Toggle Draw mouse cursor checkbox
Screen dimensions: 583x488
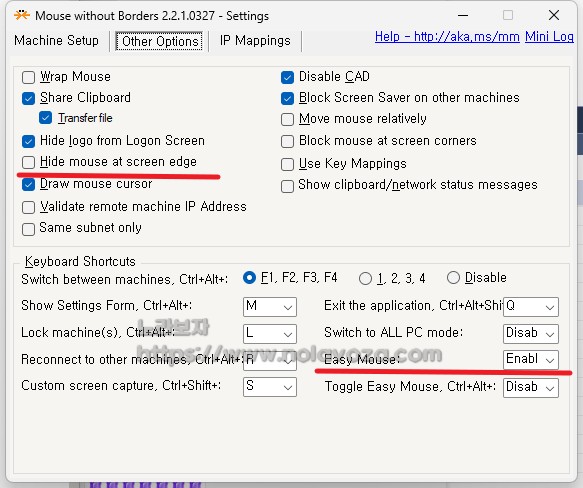point(29,184)
